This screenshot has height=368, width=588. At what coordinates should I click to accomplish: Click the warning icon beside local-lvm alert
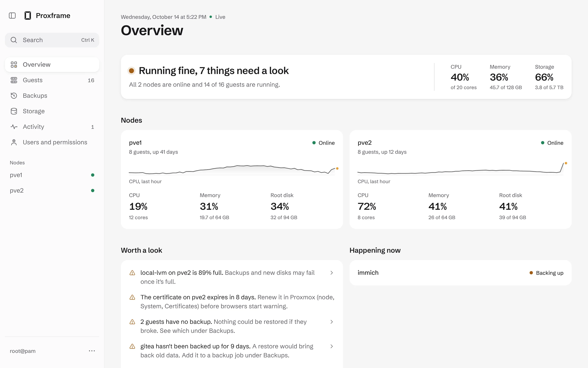[132, 273]
